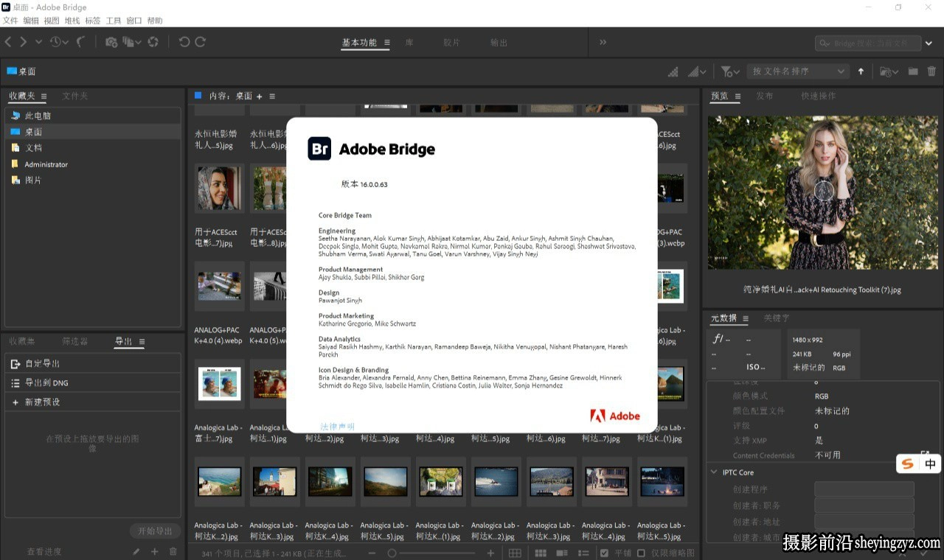The image size is (944, 560).
Task: Collapse the IPTC Core section
Action: coord(714,472)
